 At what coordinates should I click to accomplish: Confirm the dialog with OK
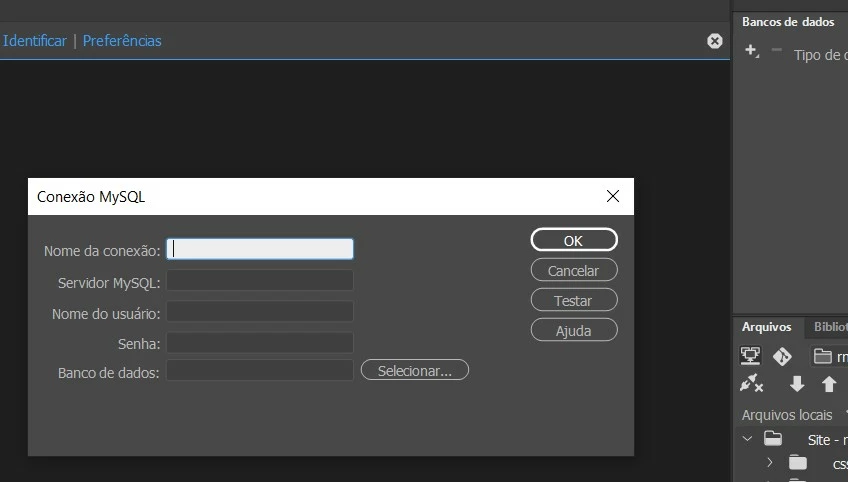coord(574,240)
